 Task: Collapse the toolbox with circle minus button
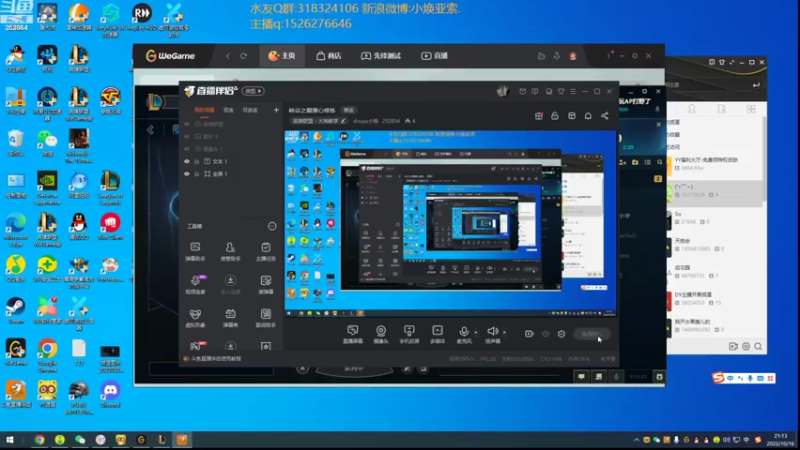(x=272, y=226)
